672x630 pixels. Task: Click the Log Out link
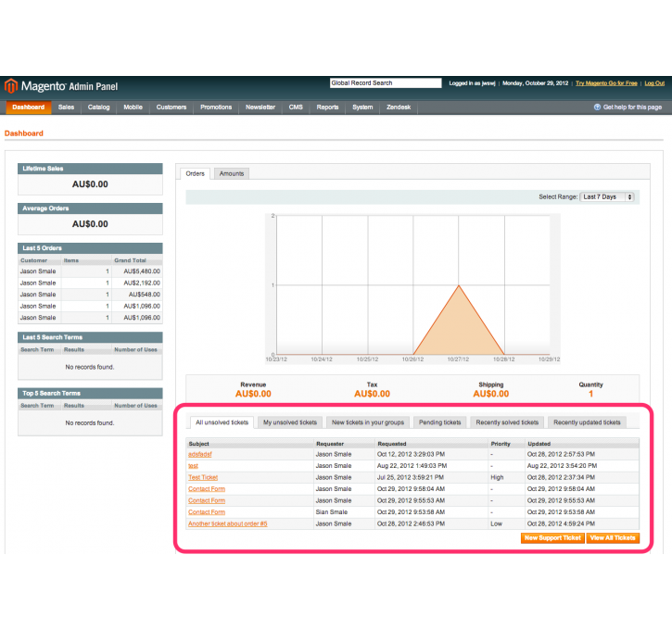(654, 83)
